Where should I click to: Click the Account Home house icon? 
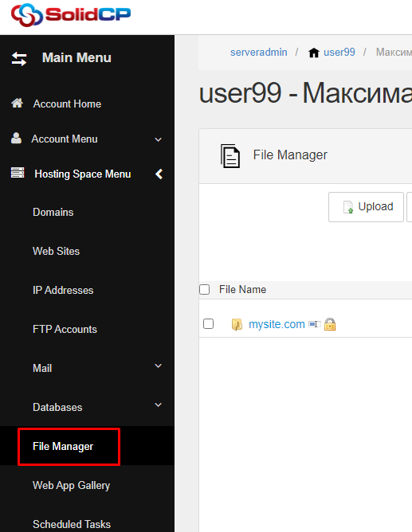click(x=17, y=103)
